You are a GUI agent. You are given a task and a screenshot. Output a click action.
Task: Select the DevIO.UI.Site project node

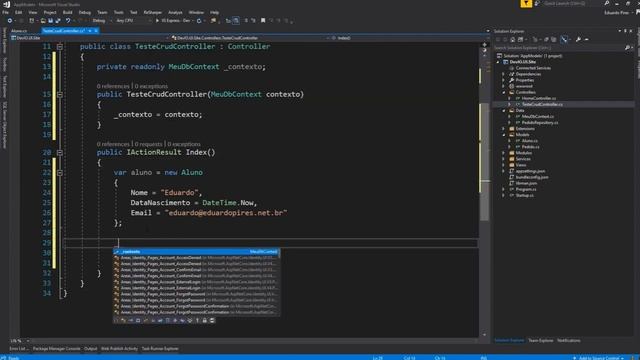[522, 62]
